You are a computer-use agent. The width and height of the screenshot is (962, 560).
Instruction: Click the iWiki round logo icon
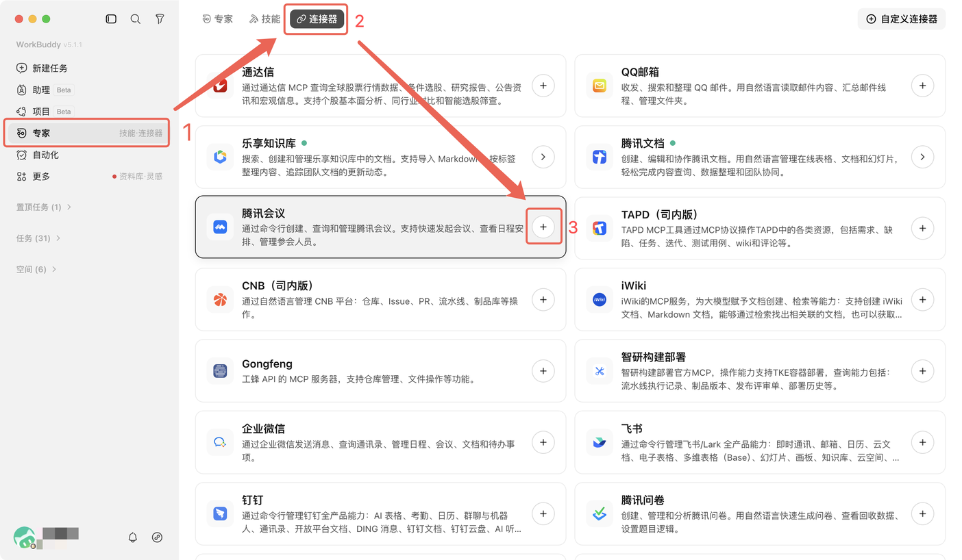[600, 299]
